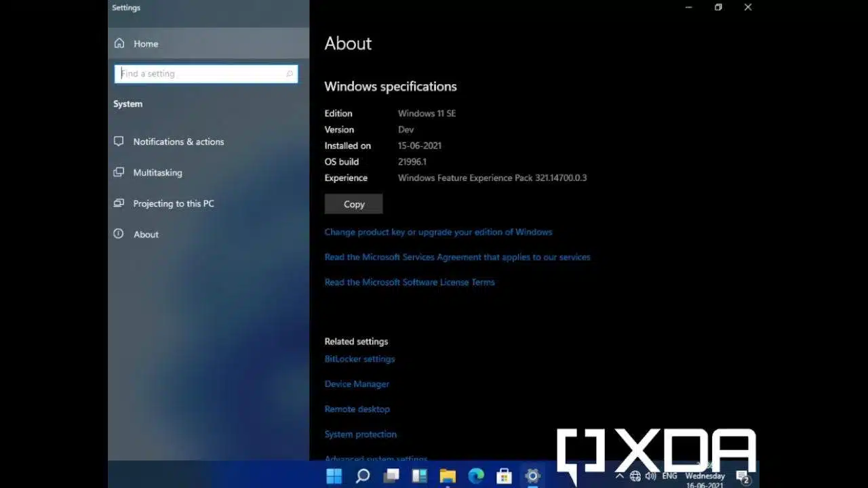Open Multitasking settings page
Screen dimensions: 868x488
click(x=157, y=173)
